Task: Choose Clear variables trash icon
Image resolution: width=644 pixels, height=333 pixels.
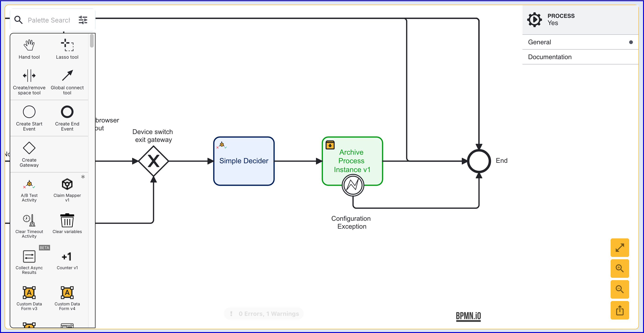Action: pos(67,221)
